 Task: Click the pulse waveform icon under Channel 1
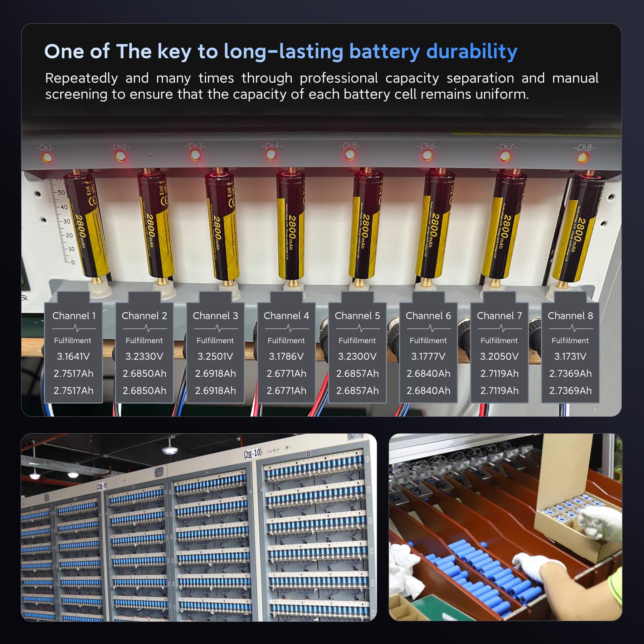[74, 328]
